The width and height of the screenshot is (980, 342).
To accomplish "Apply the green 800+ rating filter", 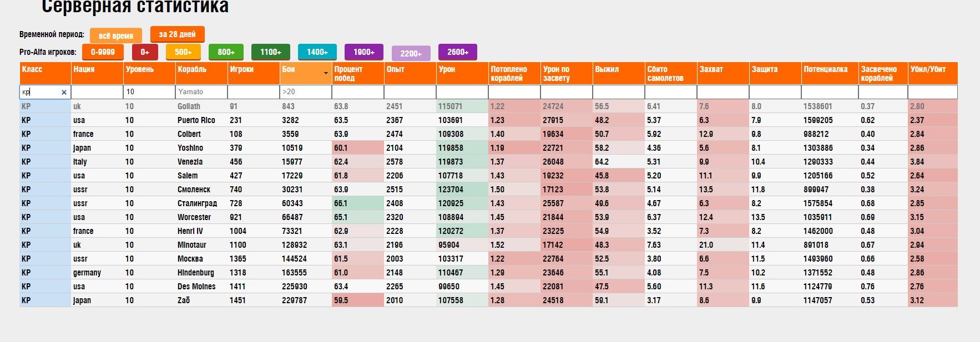I will point(226,52).
